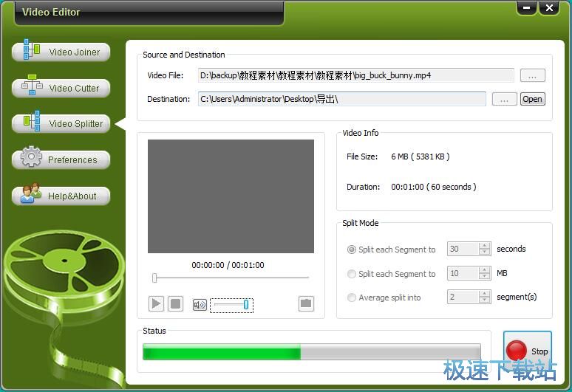Select Average split into radio button
The width and height of the screenshot is (572, 392).
pos(351,298)
